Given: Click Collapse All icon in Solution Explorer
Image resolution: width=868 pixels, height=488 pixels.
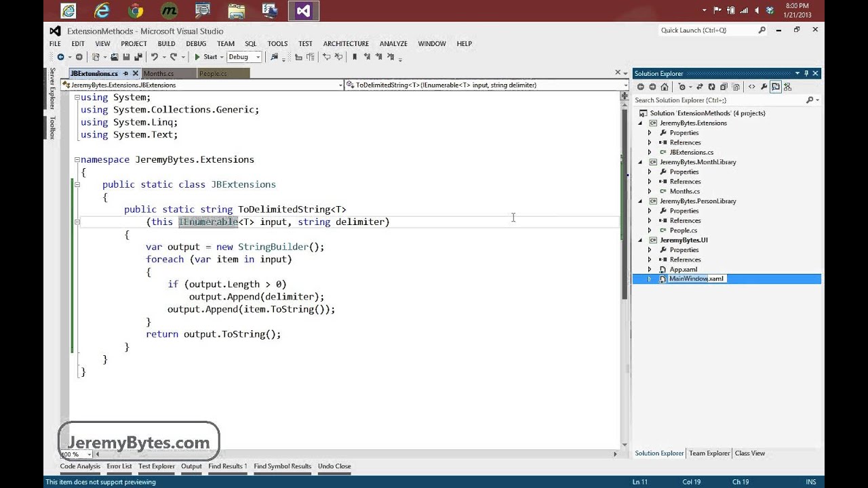Looking at the screenshot, I should click(x=724, y=87).
